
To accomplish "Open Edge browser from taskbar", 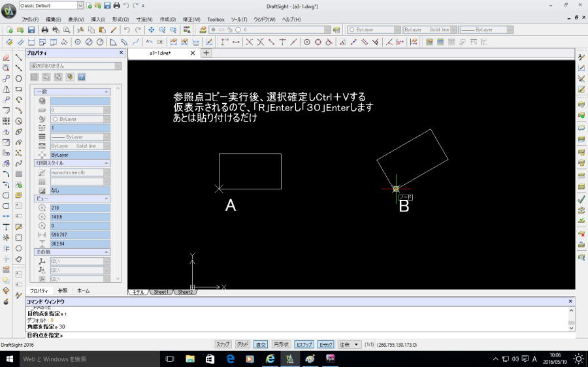I will click(230, 359).
